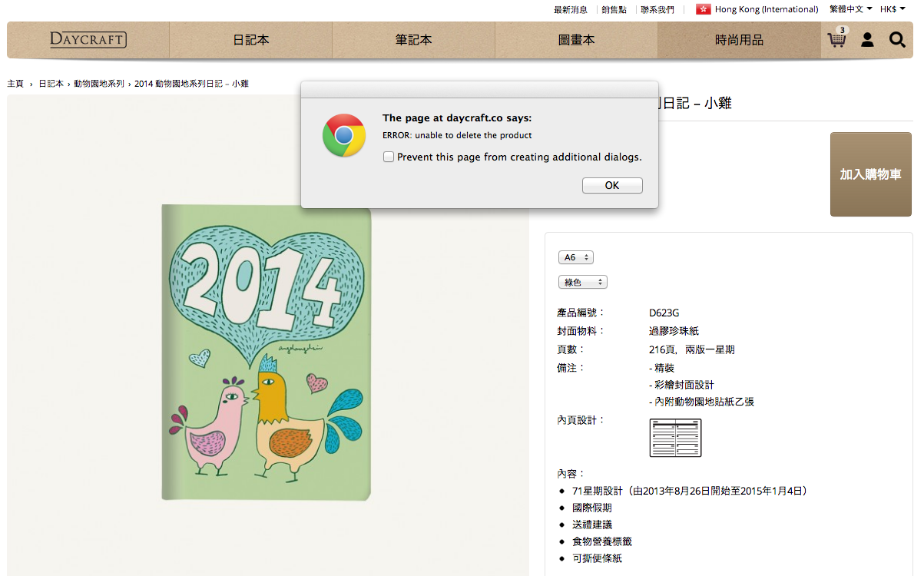This screenshot has height=576, width=924.
Task: Click Hong Kong (International) region link
Action: (767, 9)
